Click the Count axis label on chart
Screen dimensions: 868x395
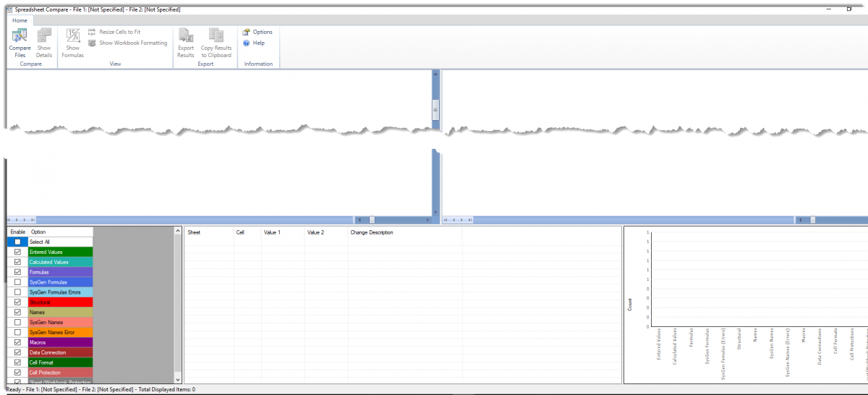(x=629, y=305)
